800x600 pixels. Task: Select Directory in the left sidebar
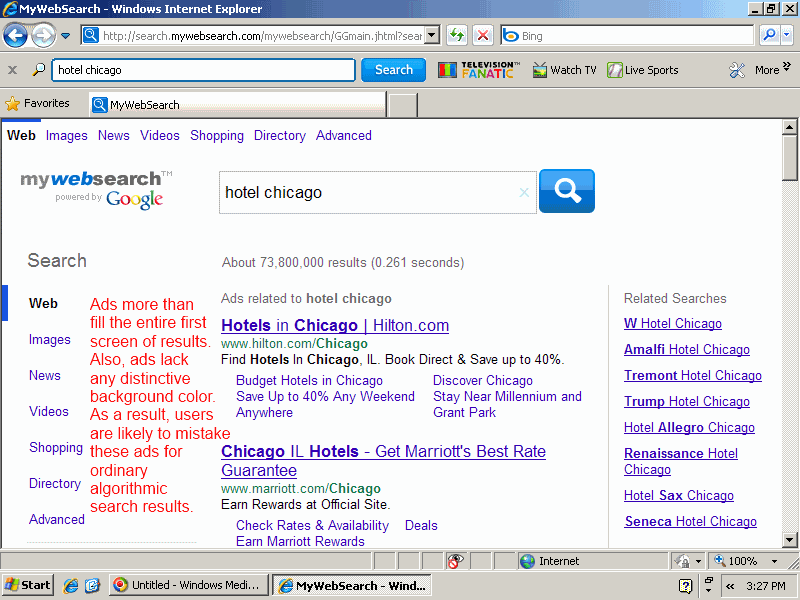[x=55, y=483]
